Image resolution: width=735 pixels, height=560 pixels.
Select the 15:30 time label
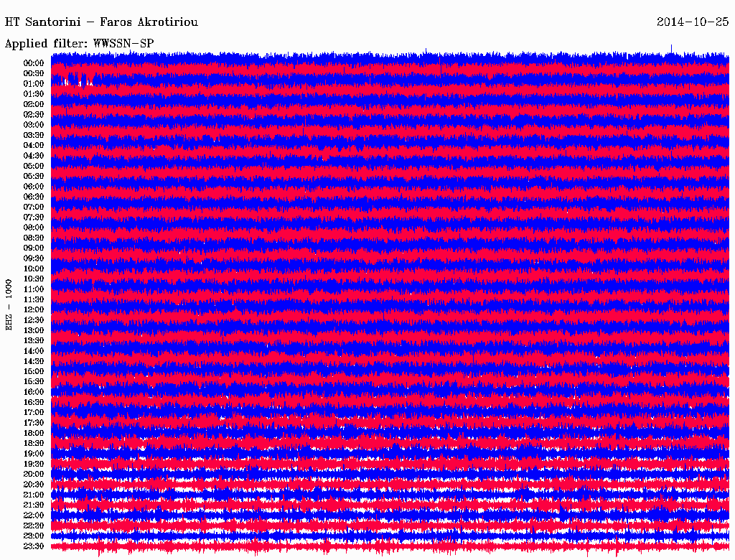34,382
